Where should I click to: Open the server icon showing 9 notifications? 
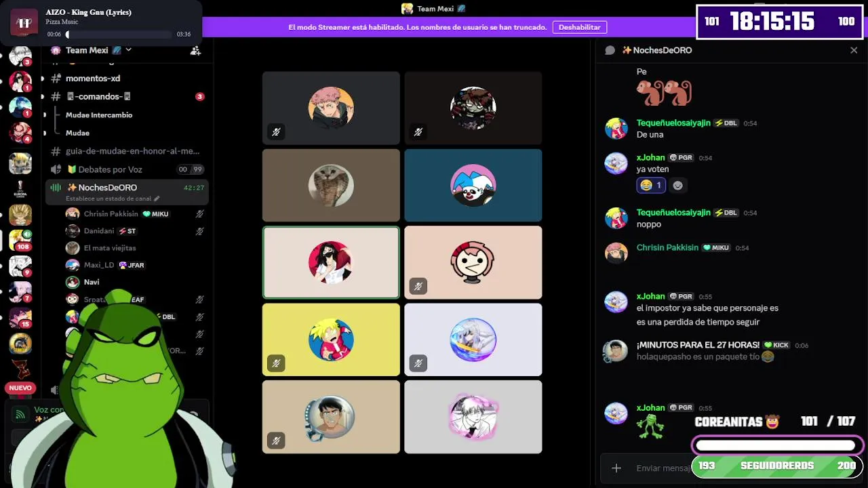(20, 266)
